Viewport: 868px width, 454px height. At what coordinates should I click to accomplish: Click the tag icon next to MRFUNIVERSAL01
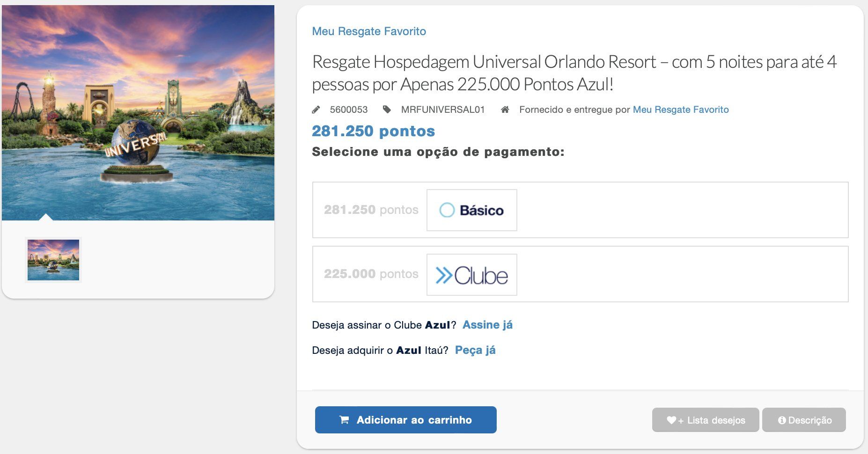[x=387, y=110]
